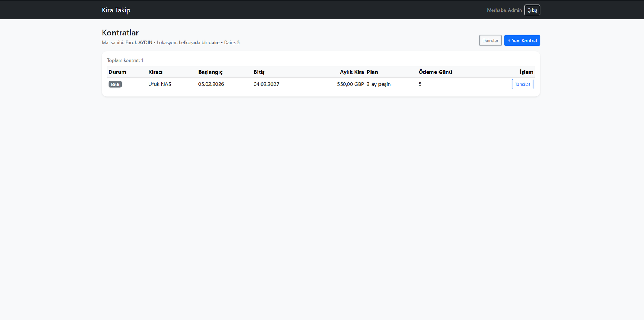Click the end date 04.02.2027
Image resolution: width=644 pixels, height=320 pixels.
pyautogui.click(x=266, y=84)
